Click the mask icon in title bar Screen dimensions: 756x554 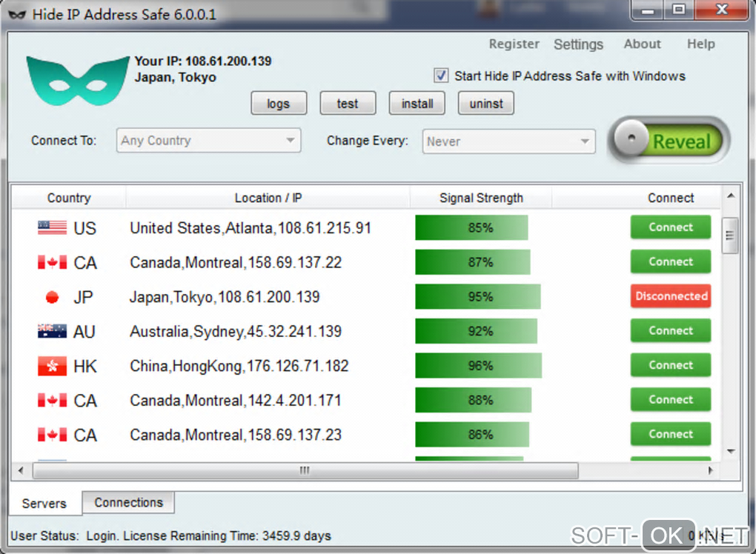tap(17, 15)
